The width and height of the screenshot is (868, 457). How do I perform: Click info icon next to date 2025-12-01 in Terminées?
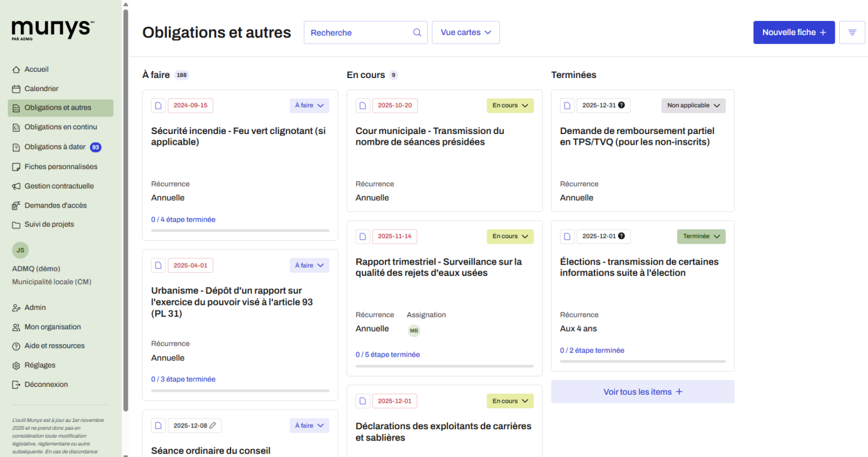point(622,236)
